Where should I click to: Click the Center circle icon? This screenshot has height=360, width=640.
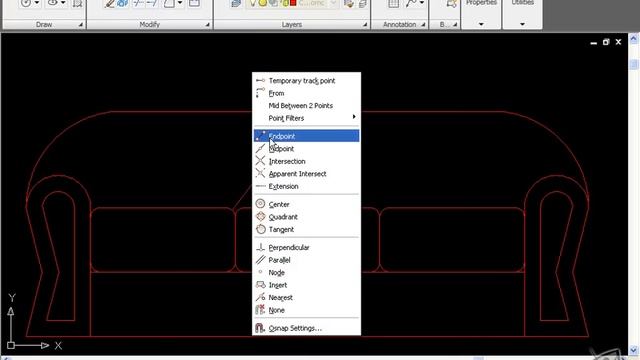260,204
